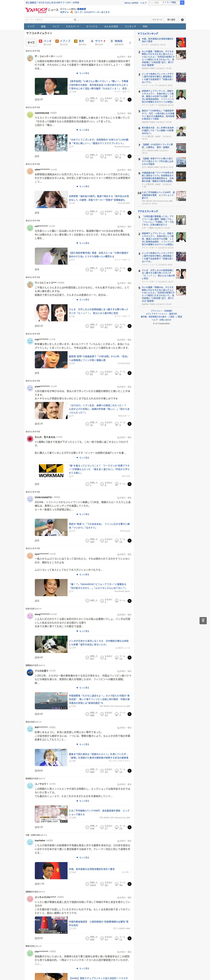
Task: Select the すべて timeline filter
Action: click(x=31, y=43)
